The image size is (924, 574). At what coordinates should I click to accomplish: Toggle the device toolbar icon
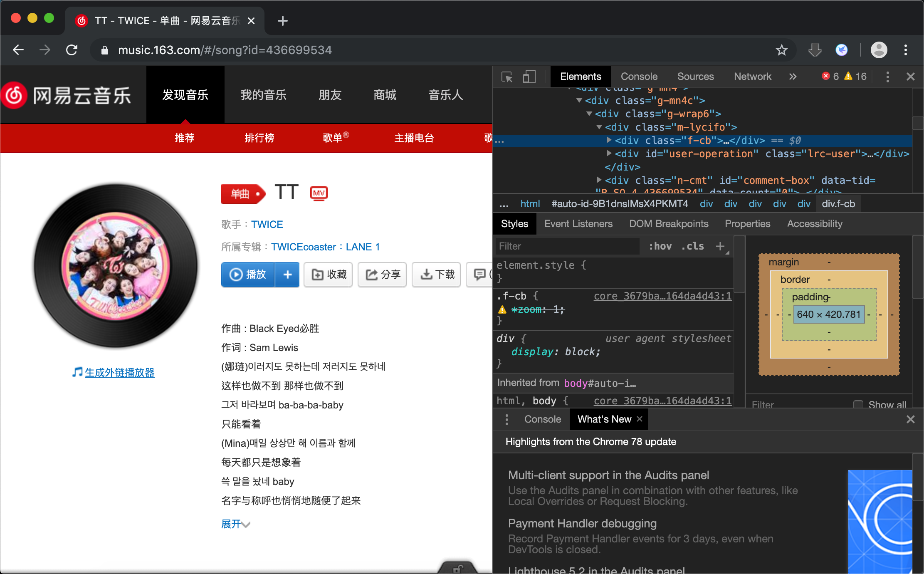tap(529, 77)
